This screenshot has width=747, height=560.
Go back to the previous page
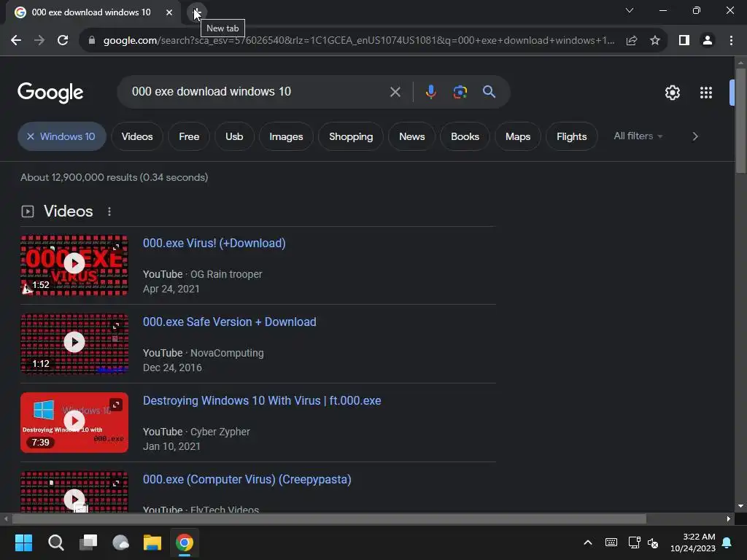[x=16, y=41]
